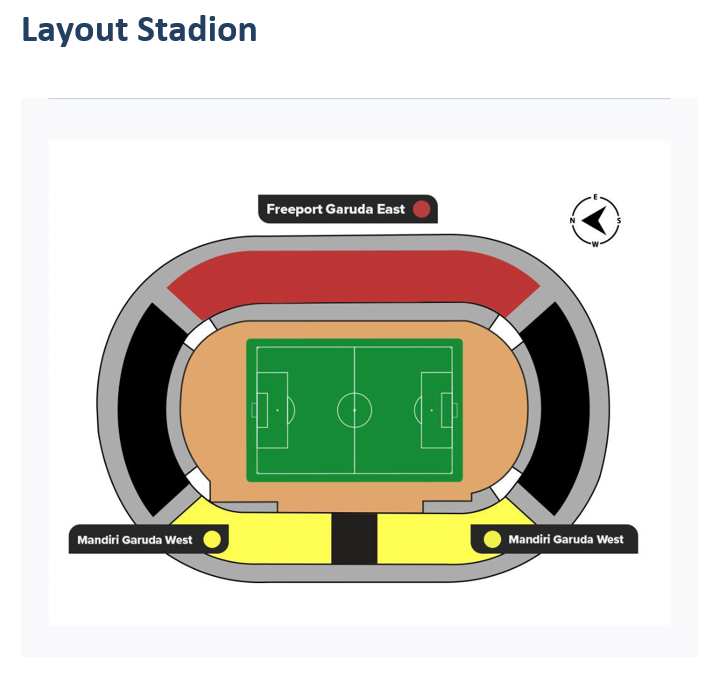The image size is (725, 673).
Task: Click the red Freeport Garuda East dot
Action: pyautogui.click(x=421, y=209)
